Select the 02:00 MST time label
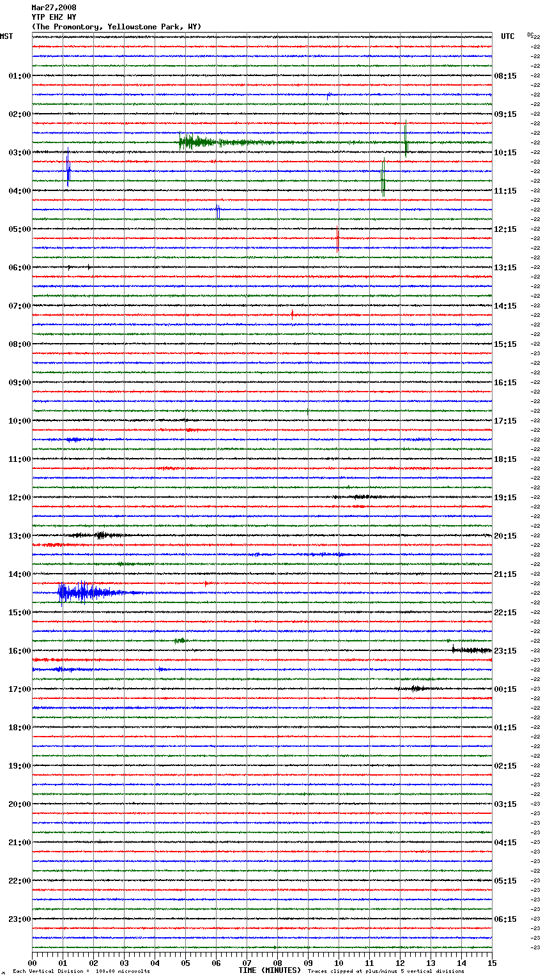Image resolution: width=543 pixels, height=980 pixels. [20, 114]
